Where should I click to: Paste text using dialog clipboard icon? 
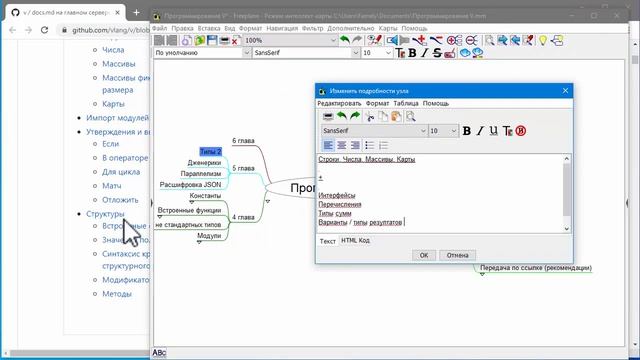pyautogui.click(x=396, y=117)
